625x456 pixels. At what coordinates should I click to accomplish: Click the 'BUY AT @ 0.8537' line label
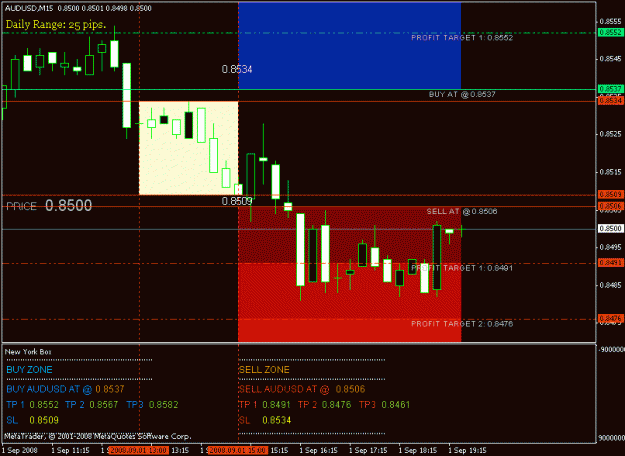click(x=462, y=94)
